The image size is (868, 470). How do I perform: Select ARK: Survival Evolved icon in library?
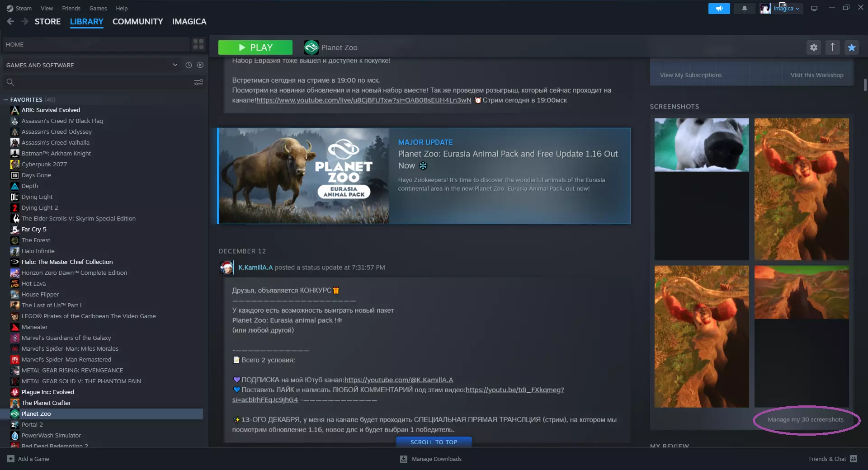(15, 110)
